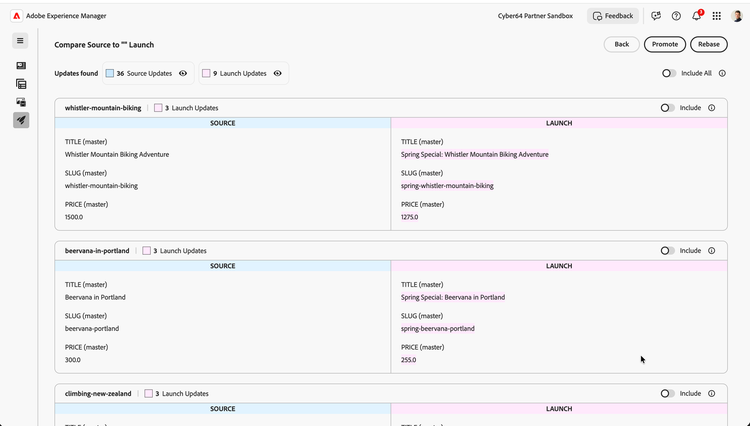The width and height of the screenshot is (750, 426).
Task: Toggle Include for beervana-in-portland
Action: [667, 251]
